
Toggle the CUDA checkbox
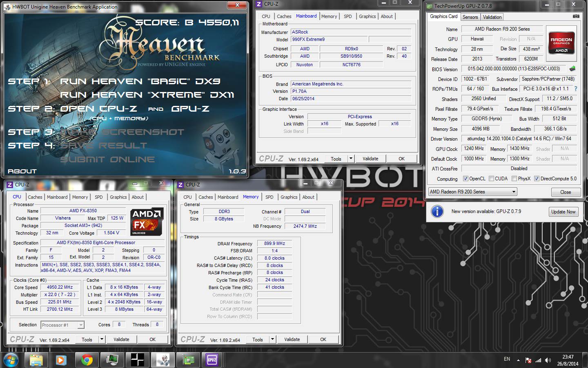point(491,179)
